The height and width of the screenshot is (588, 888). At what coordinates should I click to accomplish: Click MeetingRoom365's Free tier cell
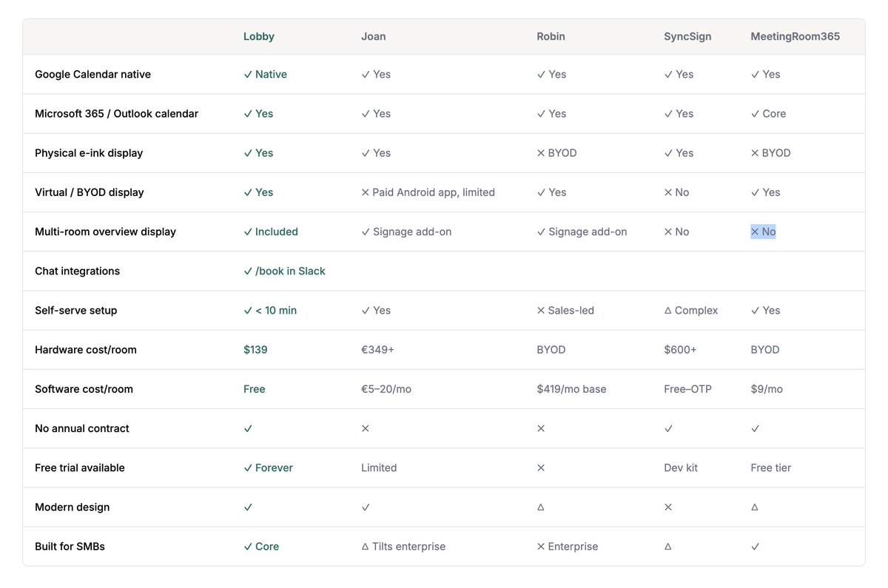point(770,467)
